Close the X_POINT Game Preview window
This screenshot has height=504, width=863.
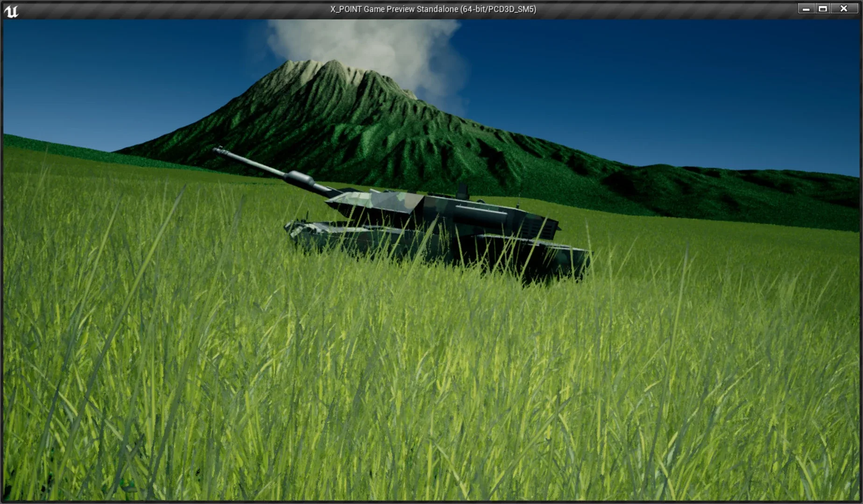coord(843,8)
